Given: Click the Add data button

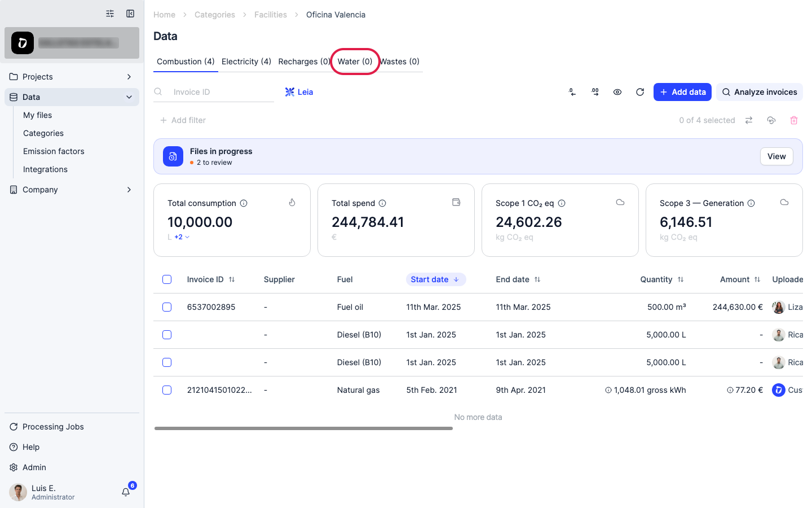Looking at the screenshot, I should (x=682, y=92).
